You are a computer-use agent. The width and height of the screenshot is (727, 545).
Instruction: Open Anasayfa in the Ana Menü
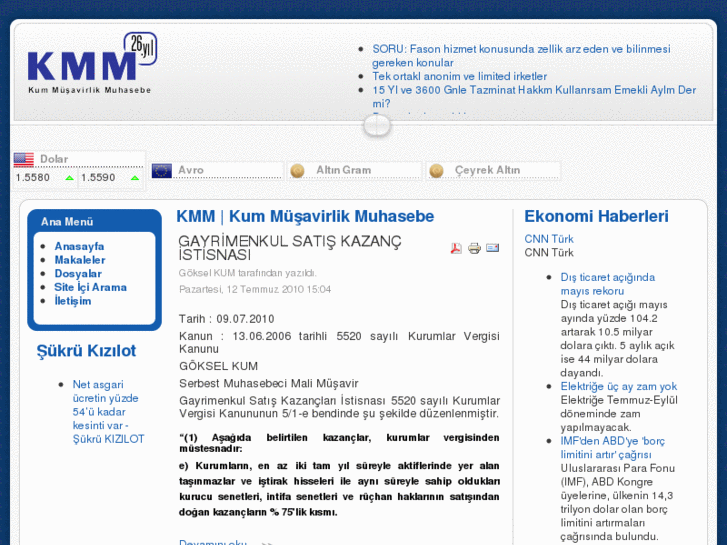(x=79, y=246)
